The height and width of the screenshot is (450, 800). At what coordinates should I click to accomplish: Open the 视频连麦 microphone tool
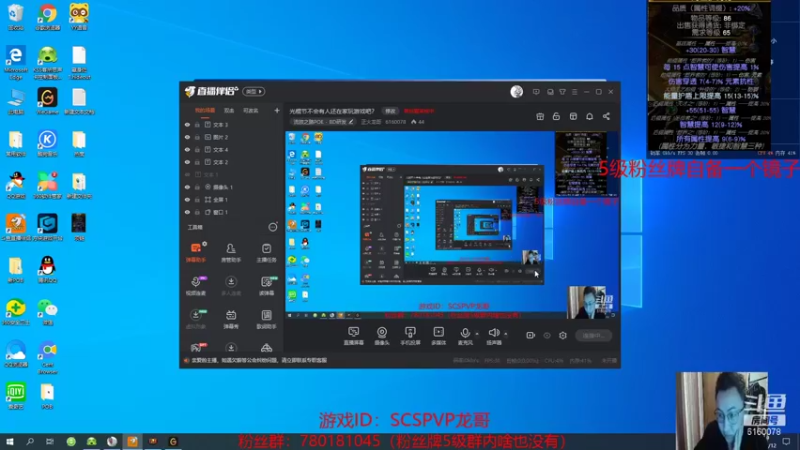(196, 286)
